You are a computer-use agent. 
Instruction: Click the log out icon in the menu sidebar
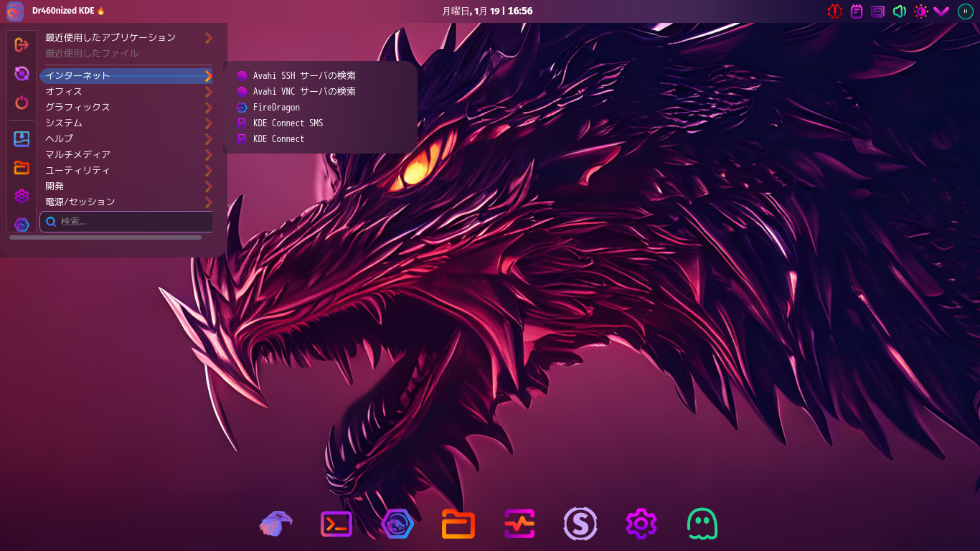click(22, 45)
